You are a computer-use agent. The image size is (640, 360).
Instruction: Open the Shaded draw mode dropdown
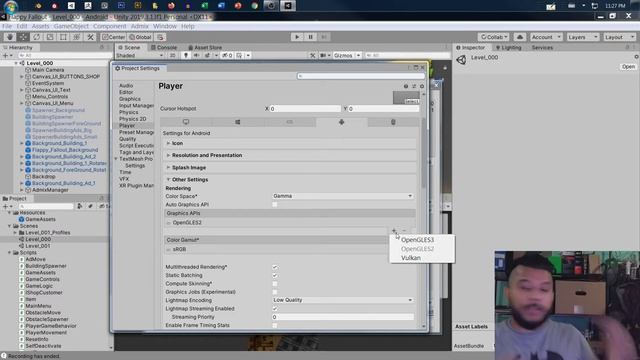tap(140, 55)
